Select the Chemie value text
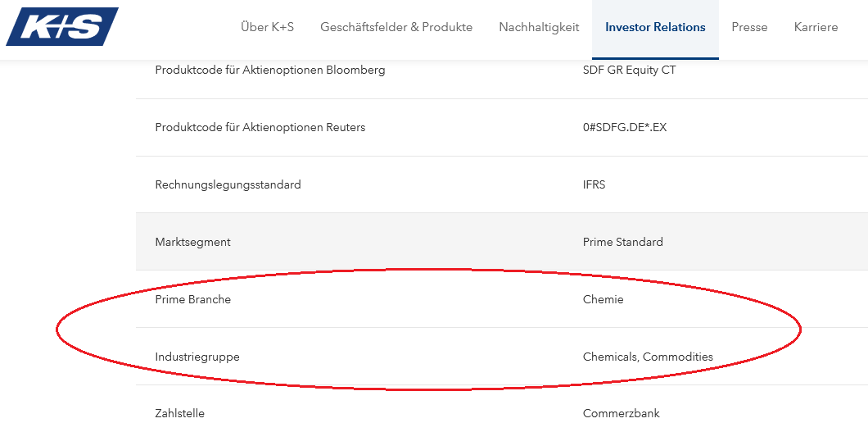Screen dimensions: 868x423 pos(603,299)
